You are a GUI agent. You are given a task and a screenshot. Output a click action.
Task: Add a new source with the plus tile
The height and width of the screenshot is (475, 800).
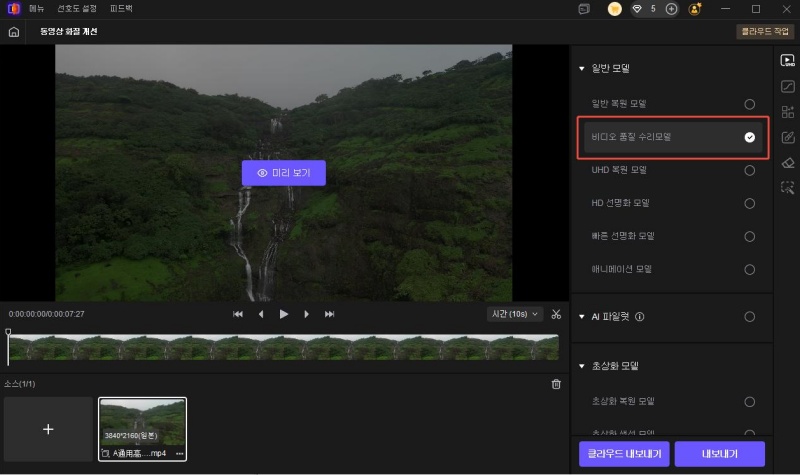48,429
